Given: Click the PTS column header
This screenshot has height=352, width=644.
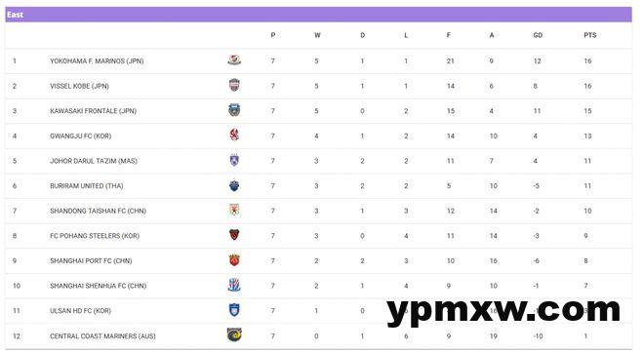Looking at the screenshot, I should (589, 35).
